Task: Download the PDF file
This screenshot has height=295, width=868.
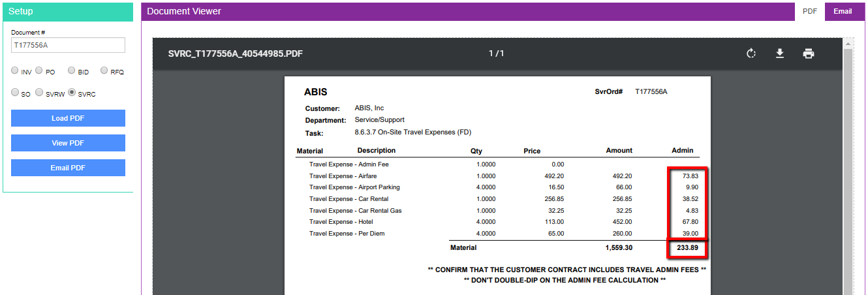Action: click(779, 54)
